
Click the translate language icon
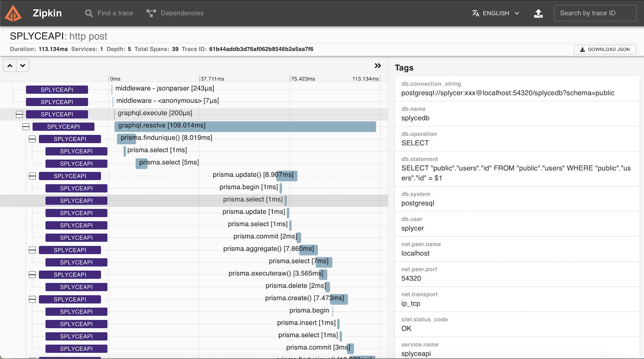point(475,13)
